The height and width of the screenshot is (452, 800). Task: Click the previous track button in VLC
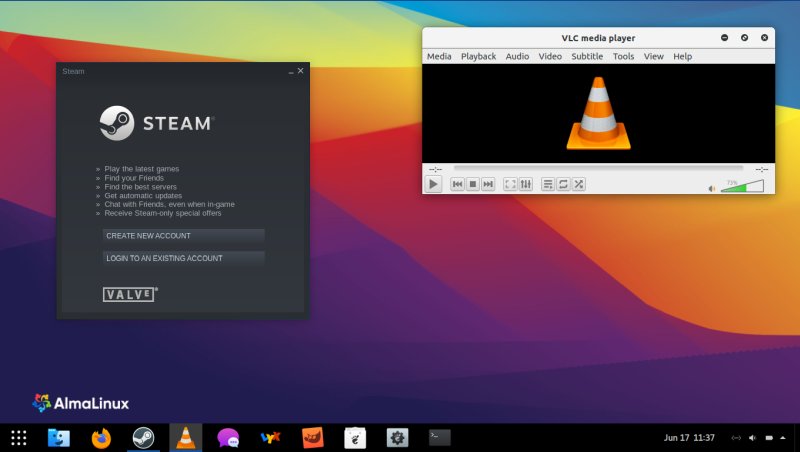[x=457, y=184]
